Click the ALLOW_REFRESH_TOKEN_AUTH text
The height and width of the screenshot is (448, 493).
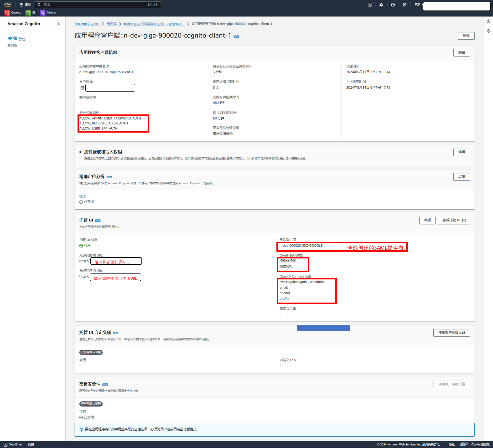(104, 124)
